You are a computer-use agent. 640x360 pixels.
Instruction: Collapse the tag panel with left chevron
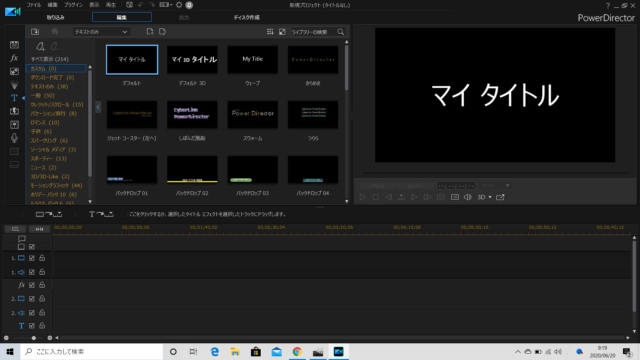pos(98,107)
